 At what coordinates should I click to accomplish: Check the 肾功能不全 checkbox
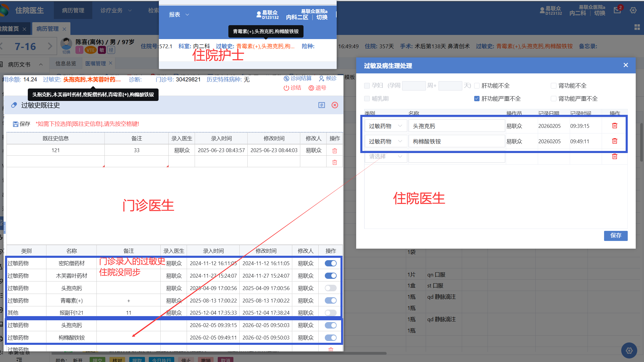tap(553, 86)
